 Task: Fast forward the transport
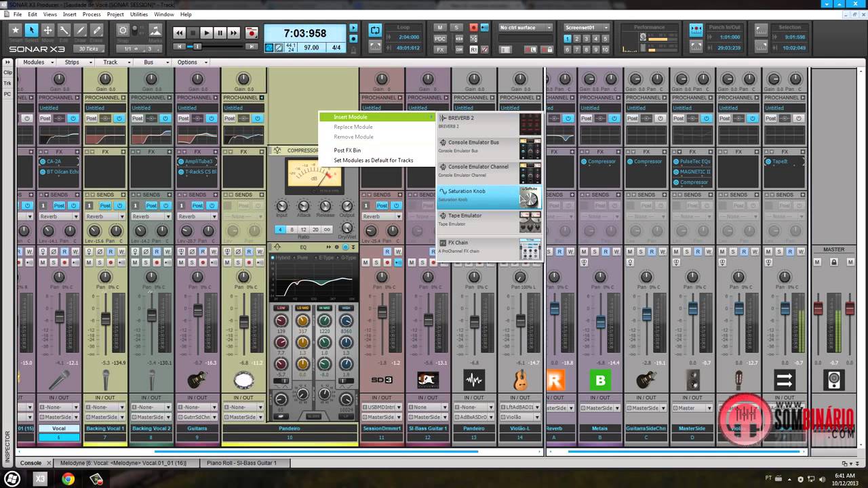click(233, 33)
